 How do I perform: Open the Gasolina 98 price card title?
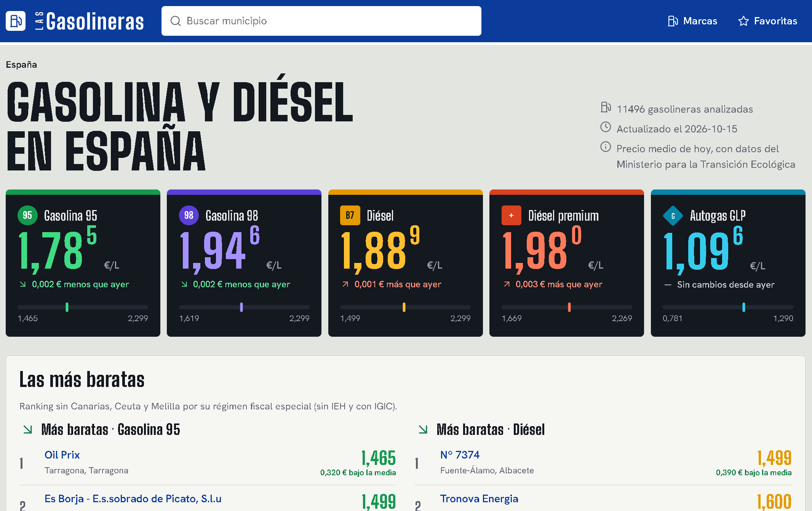click(x=232, y=216)
